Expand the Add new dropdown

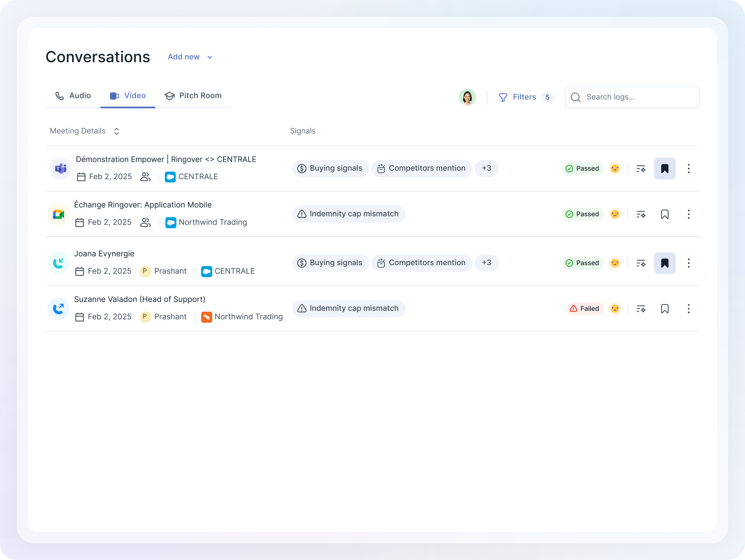click(x=190, y=57)
